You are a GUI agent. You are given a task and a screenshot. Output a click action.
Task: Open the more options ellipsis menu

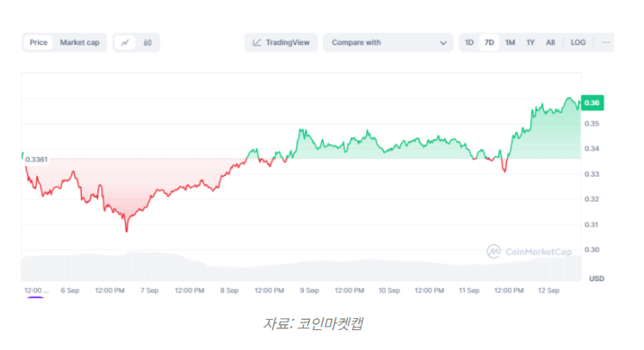(605, 42)
